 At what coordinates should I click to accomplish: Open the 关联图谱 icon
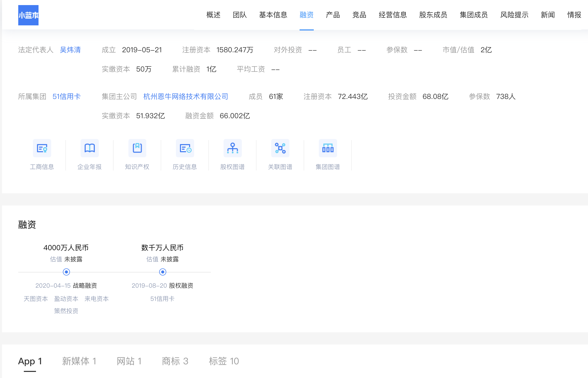tap(280, 148)
